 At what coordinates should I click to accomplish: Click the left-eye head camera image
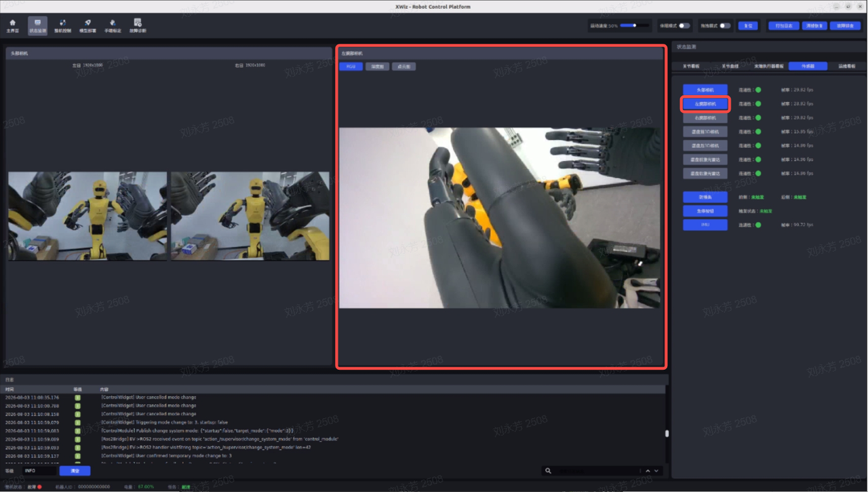tap(87, 216)
